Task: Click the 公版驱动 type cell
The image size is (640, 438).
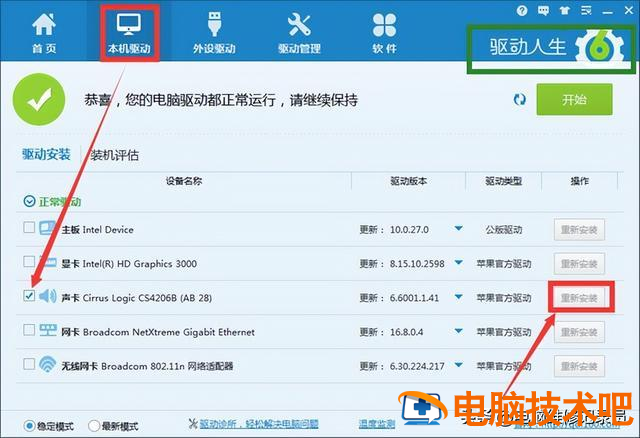Action: [504, 229]
